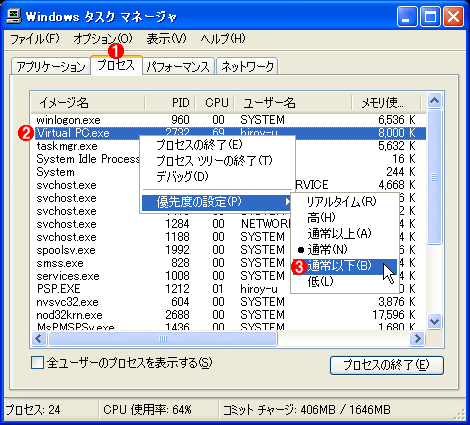
Task: Check 全ユーザーのプロセスを表示する checkbox
Action: (x=37, y=363)
